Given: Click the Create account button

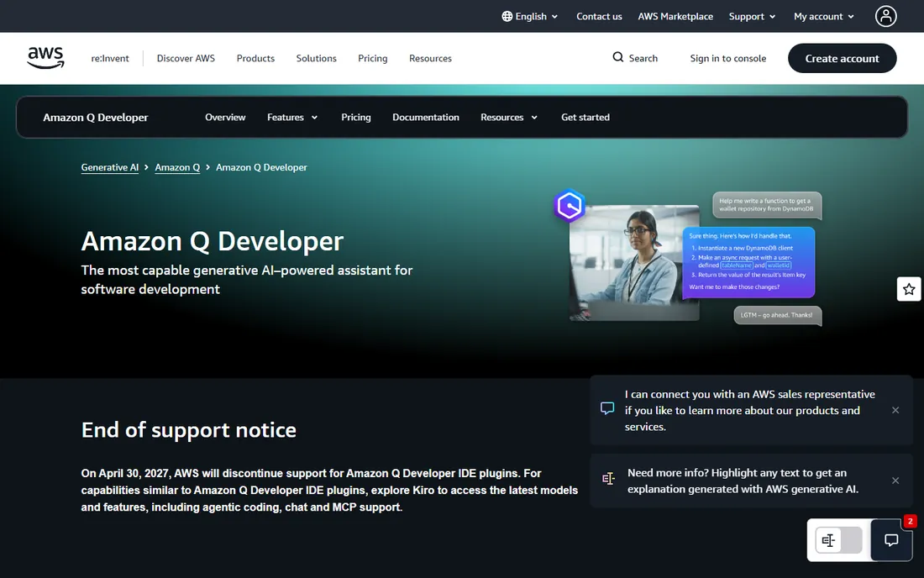Looking at the screenshot, I should pos(842,58).
